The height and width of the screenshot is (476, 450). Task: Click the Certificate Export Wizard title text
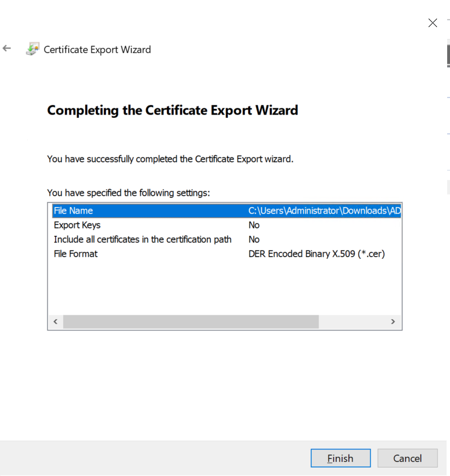[98, 50]
